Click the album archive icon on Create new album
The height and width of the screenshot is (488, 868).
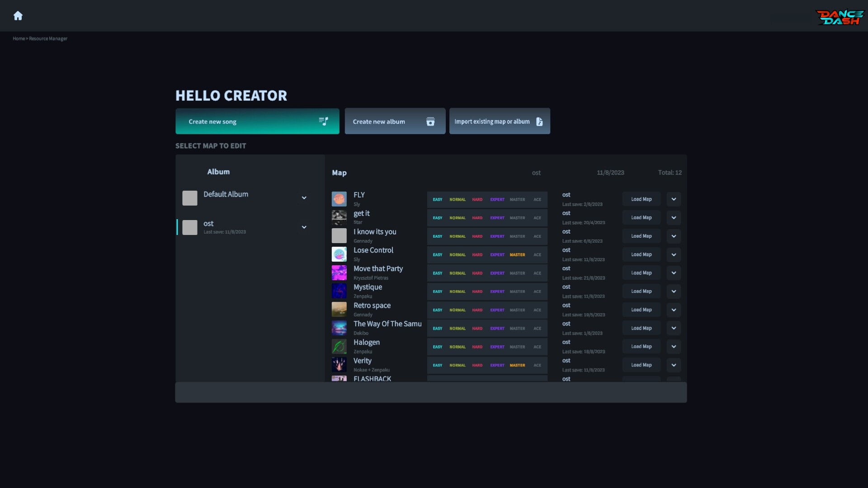430,122
